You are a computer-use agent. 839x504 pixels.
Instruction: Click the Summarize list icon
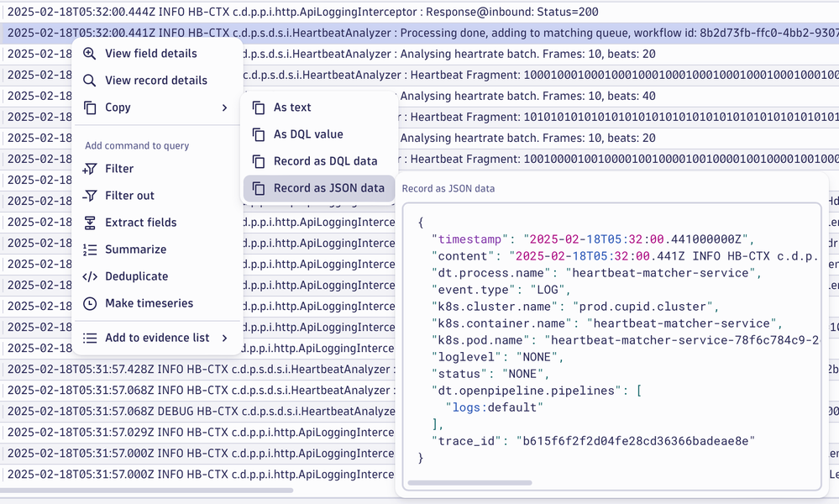[90, 249]
